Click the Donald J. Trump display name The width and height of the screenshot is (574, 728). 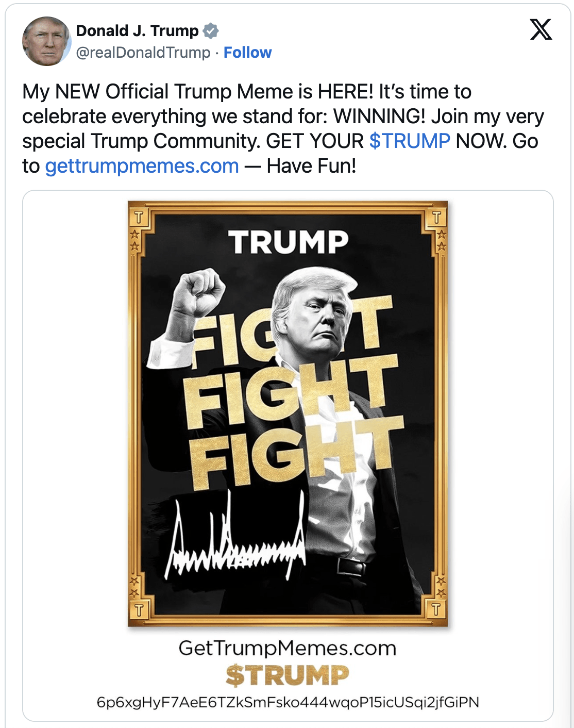(x=137, y=31)
